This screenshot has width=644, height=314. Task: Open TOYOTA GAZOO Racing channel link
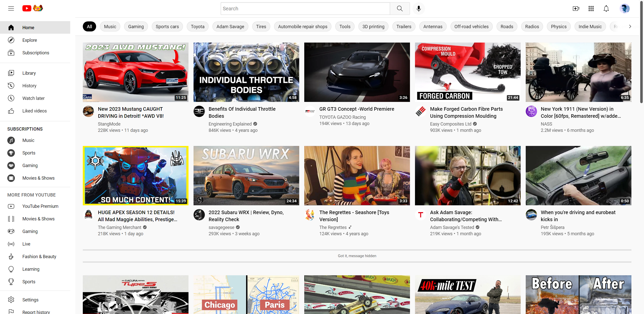342,117
